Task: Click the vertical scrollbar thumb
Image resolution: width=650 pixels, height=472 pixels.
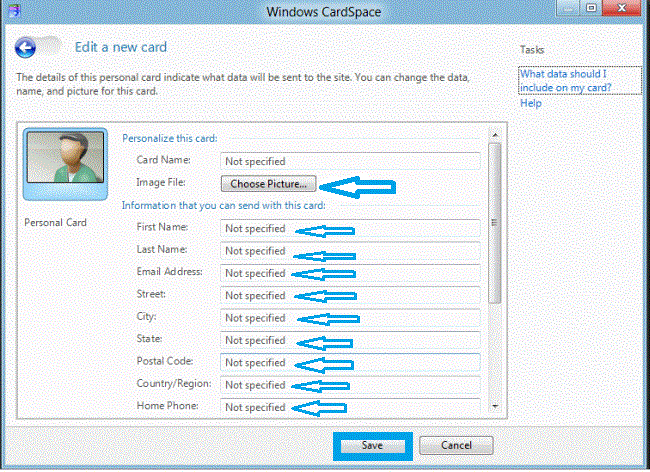Action: [495, 223]
